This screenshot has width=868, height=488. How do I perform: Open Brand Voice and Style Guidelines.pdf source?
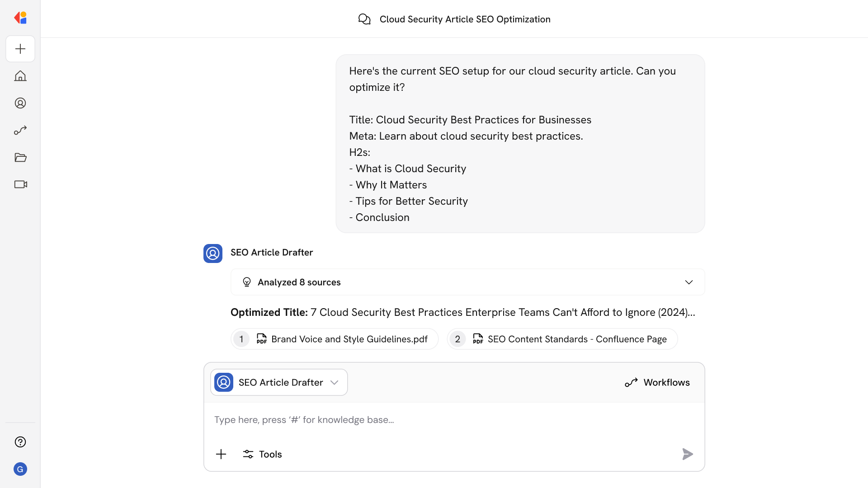(x=335, y=339)
